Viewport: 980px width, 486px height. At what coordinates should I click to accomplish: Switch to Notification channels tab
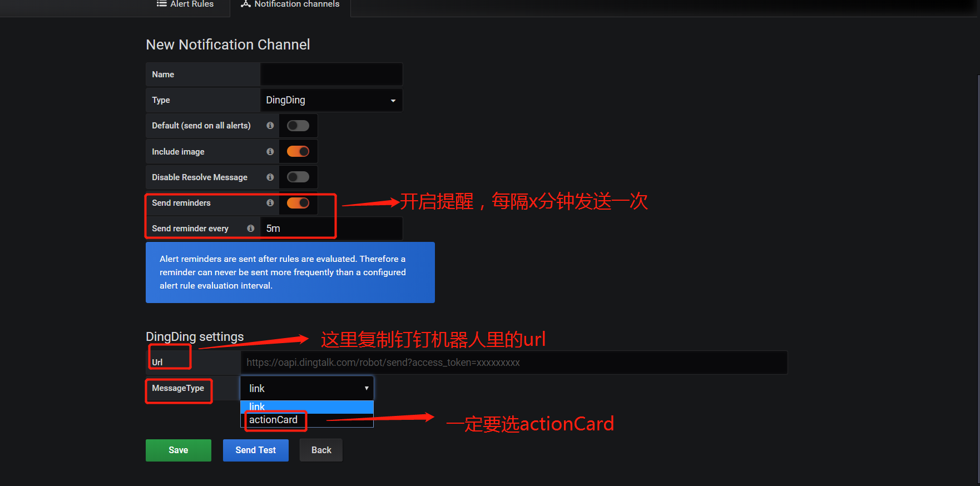290,4
